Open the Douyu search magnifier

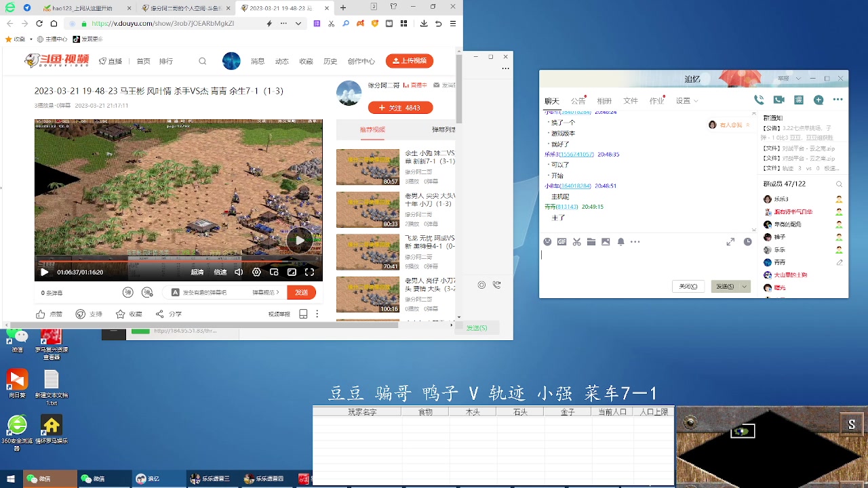coord(202,61)
